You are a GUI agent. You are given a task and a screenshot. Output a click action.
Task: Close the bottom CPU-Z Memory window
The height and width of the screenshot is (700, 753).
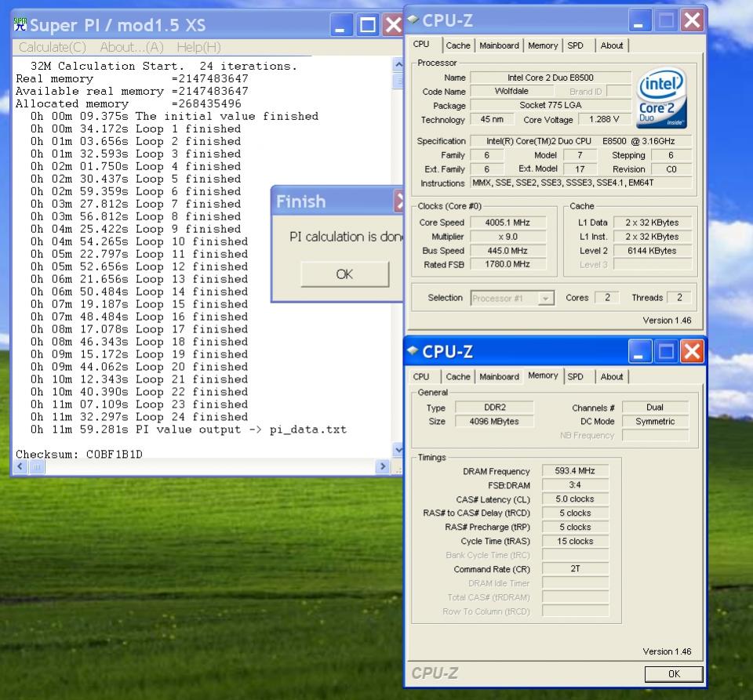(692, 352)
